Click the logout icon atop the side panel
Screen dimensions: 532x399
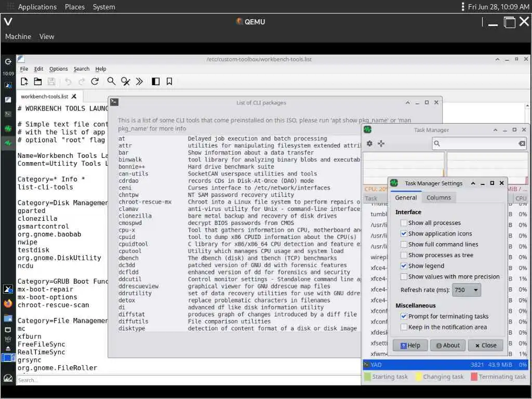8,62
